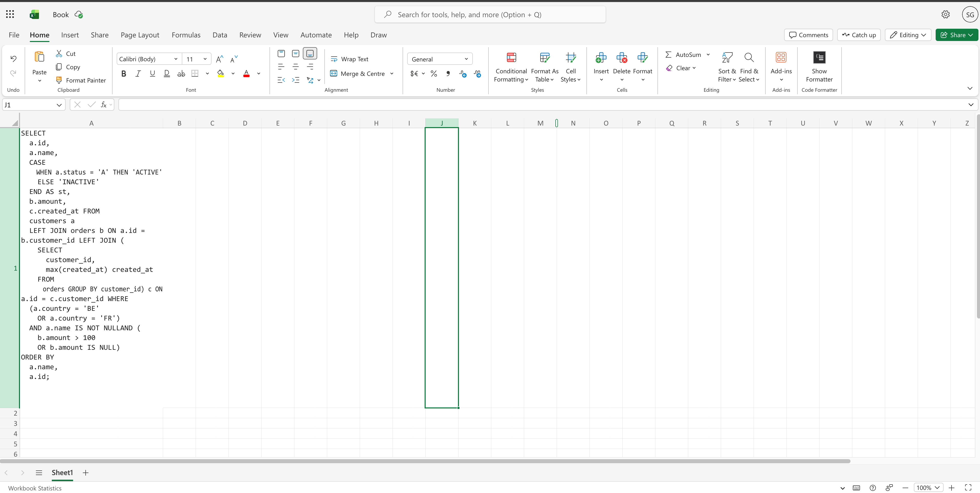The image size is (980, 493).
Task: Expand the General number format dropdown
Action: tap(466, 59)
